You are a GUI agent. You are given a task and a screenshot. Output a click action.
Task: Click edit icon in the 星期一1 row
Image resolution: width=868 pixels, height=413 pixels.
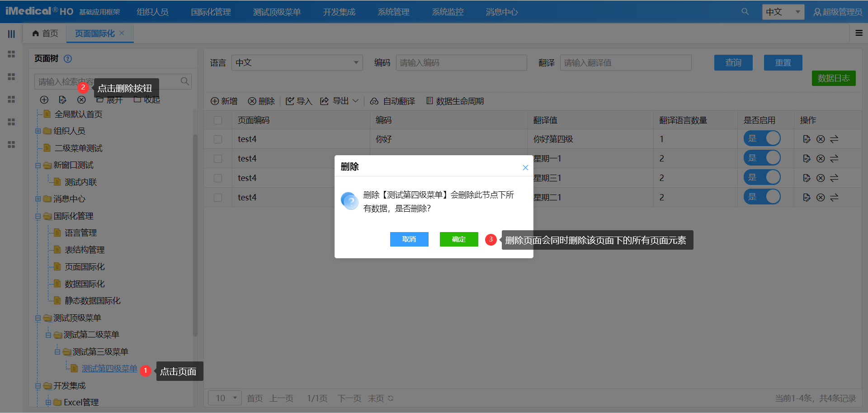click(x=807, y=159)
